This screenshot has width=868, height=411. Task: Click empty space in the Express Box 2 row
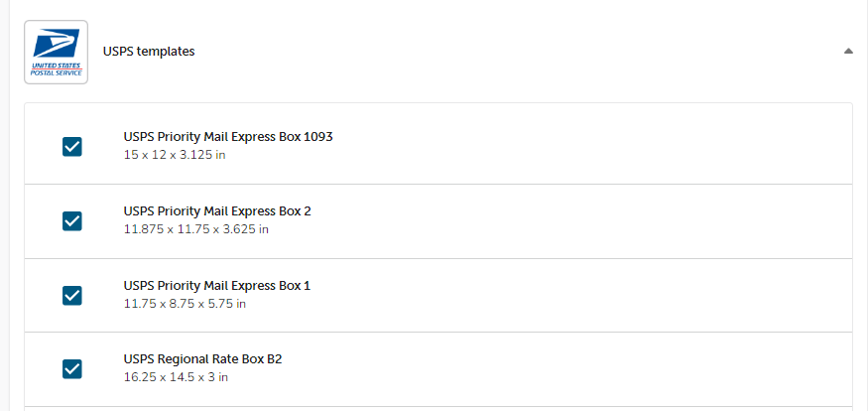point(595,220)
